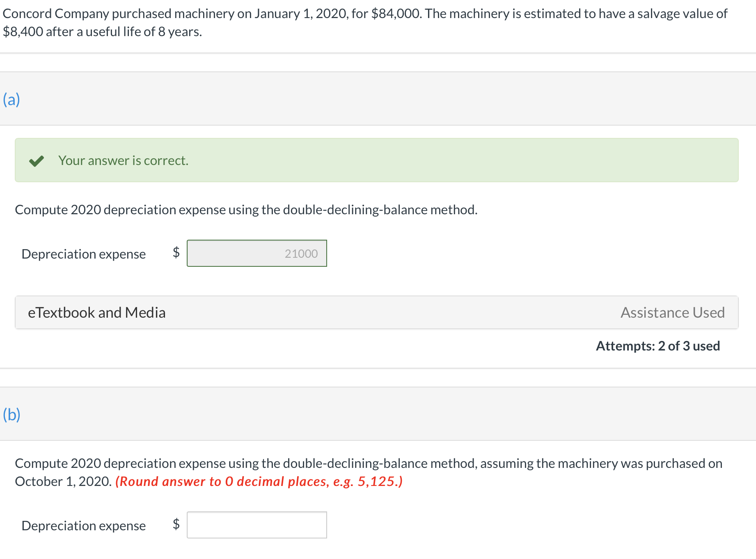Viewport: 756px width, 559px height.
Task: Click the red rounding instruction text
Action: pyautogui.click(x=259, y=481)
